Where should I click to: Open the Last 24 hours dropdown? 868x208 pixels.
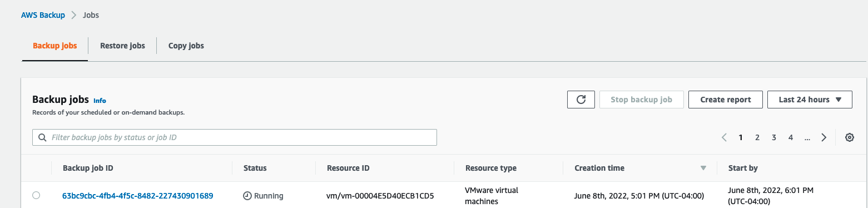click(x=810, y=100)
